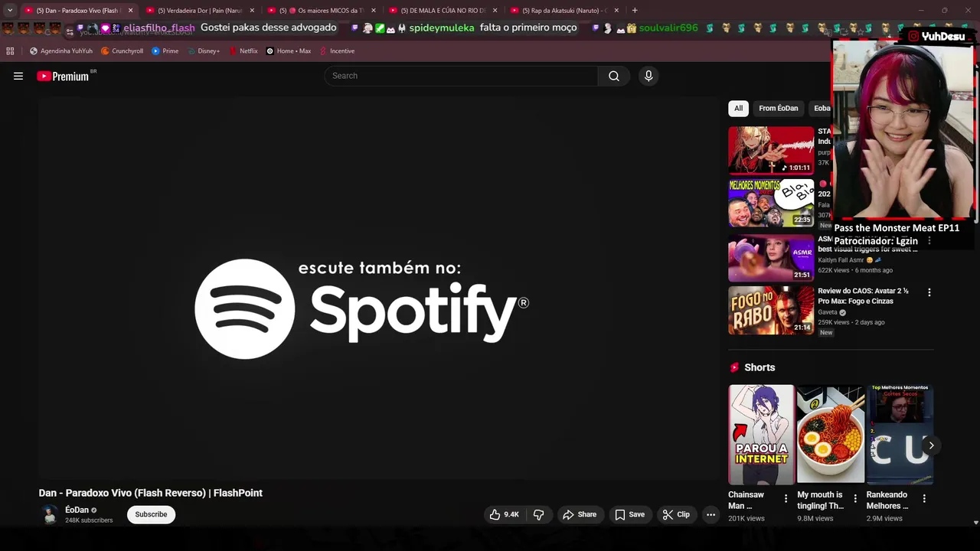Open the apps grid in bookmarks bar

pos(10,51)
